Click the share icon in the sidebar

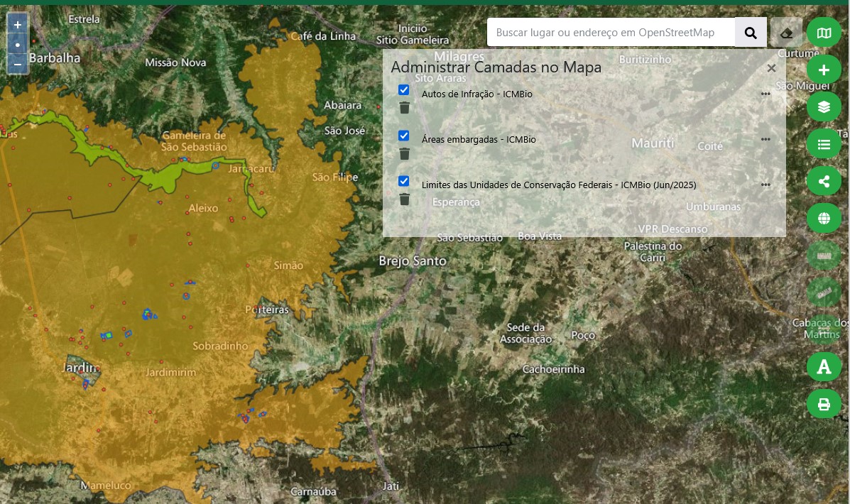[x=824, y=180]
